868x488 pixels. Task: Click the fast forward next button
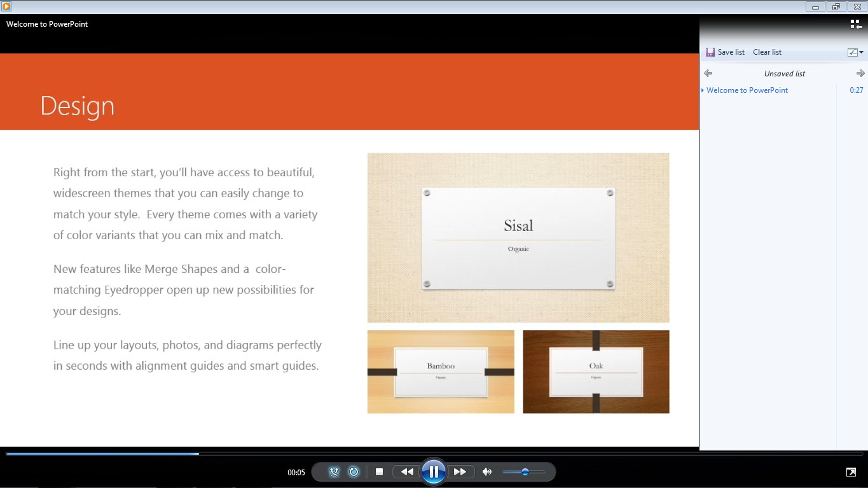[x=460, y=471]
